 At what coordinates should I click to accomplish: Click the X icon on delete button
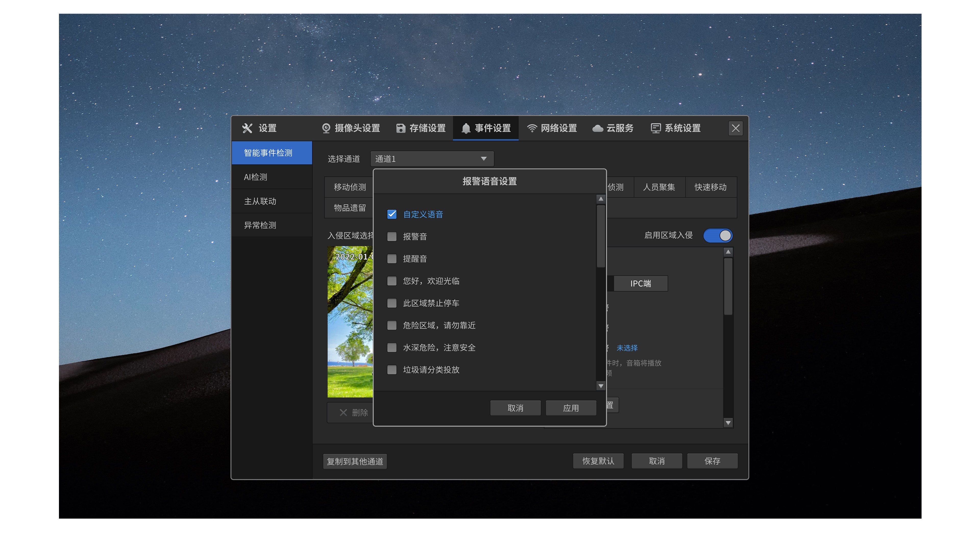343,413
